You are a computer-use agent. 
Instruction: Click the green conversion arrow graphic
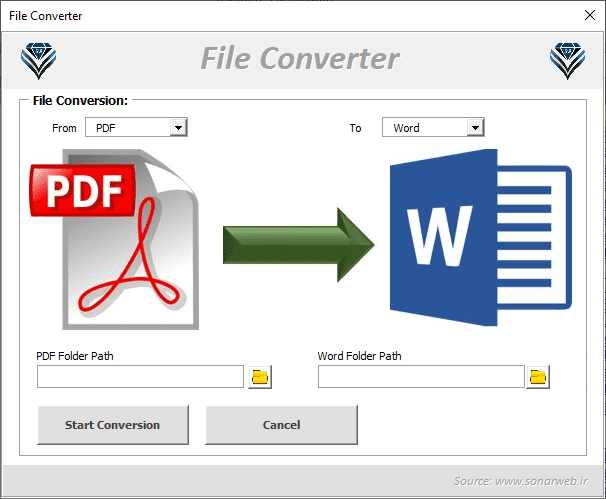coord(299,245)
